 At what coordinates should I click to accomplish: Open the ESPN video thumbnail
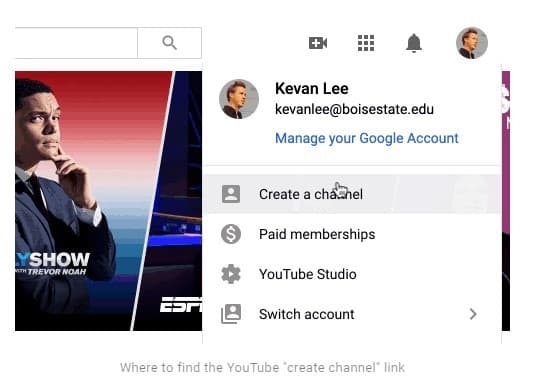pyautogui.click(x=171, y=201)
